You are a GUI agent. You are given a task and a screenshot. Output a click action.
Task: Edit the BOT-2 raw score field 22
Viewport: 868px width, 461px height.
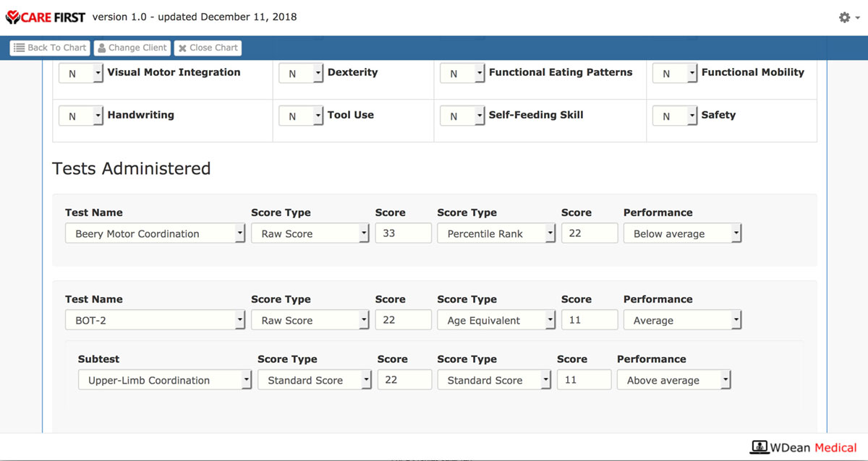[x=404, y=320]
